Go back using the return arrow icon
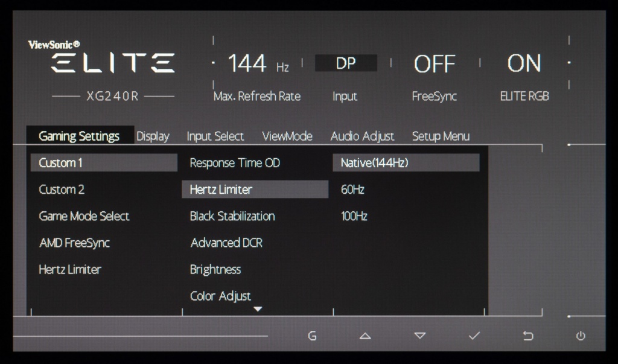This screenshot has width=618, height=364. coord(528,336)
